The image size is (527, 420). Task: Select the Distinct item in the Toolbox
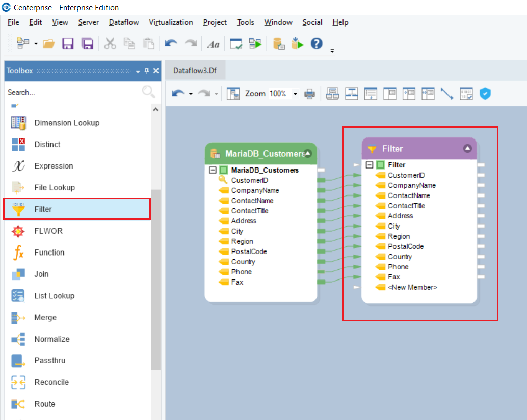[x=47, y=144]
